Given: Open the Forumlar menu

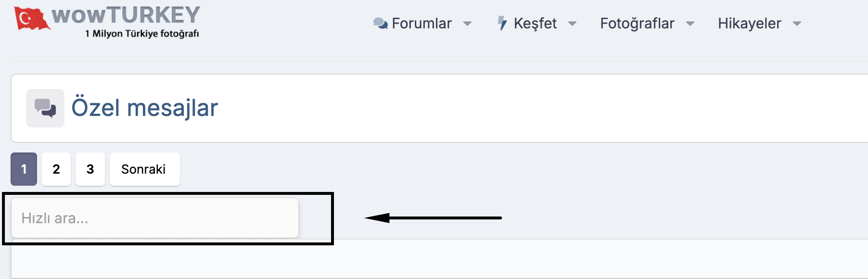Looking at the screenshot, I should pyautogui.click(x=421, y=23).
